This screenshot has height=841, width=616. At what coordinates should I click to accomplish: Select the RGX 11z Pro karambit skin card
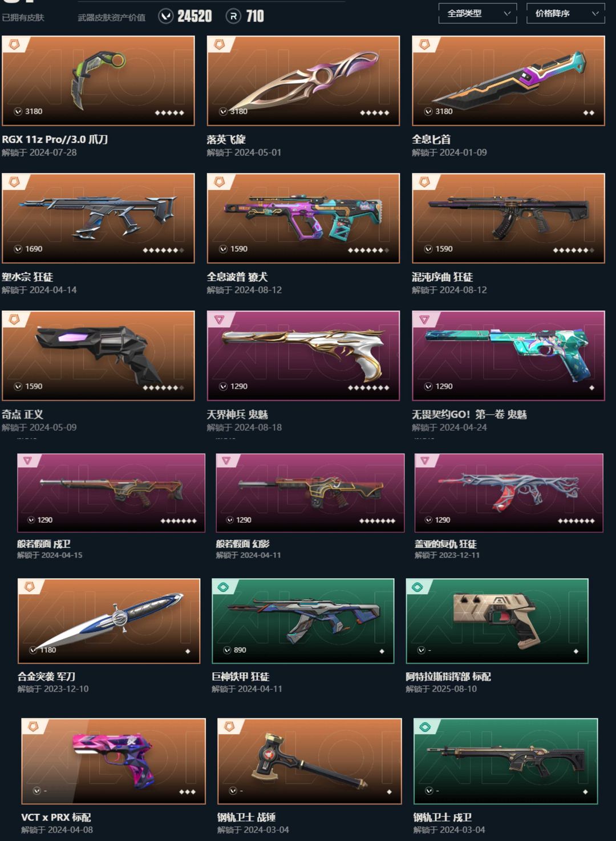pos(98,81)
